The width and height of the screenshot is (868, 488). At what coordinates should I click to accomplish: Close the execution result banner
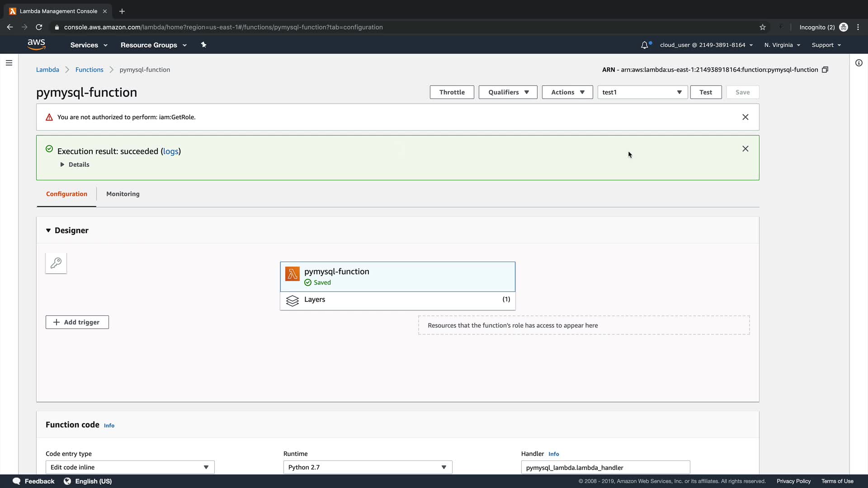click(745, 149)
